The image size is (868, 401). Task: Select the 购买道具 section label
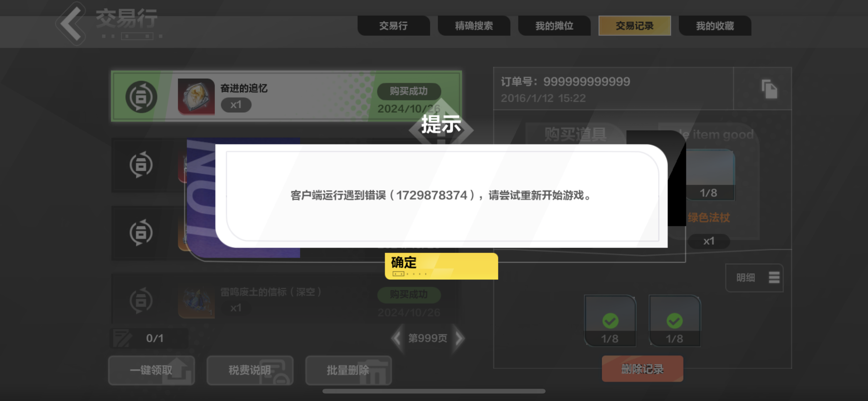[576, 134]
